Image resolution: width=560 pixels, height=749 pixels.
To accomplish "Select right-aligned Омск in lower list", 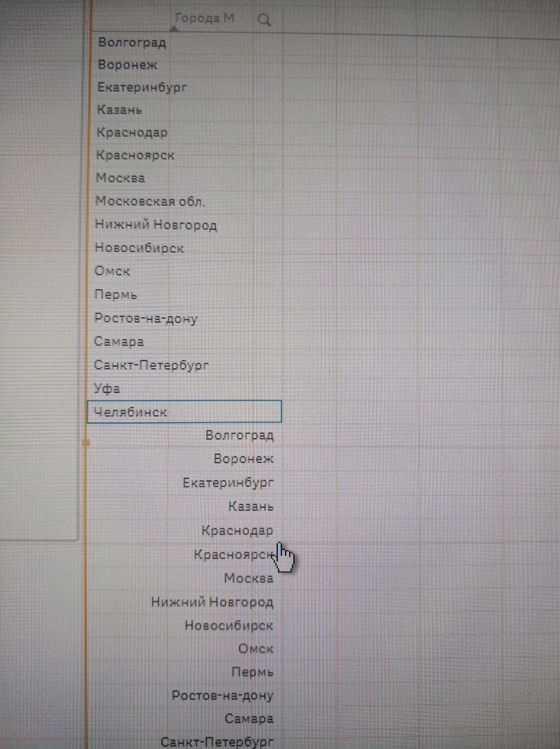I will 256,648.
